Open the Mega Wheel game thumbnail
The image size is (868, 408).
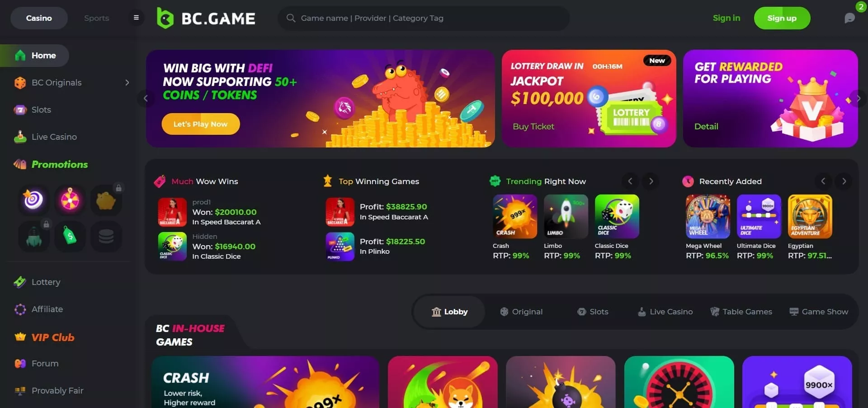(x=708, y=217)
